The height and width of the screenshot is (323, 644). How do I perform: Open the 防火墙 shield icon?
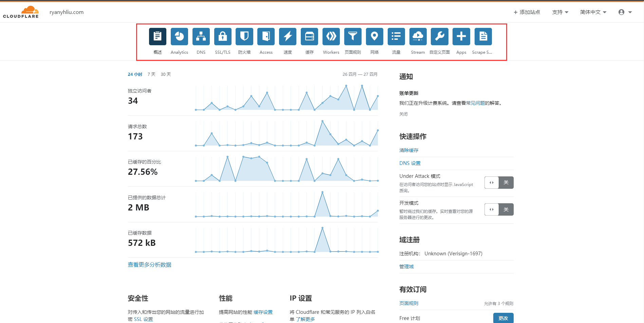[x=244, y=36]
